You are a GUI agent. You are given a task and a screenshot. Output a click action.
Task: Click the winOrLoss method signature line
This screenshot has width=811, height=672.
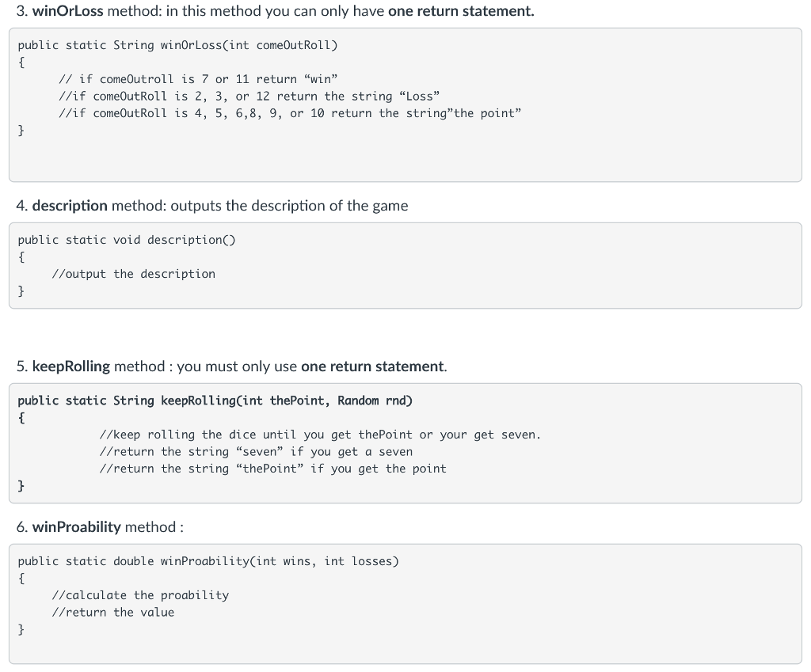pos(177,45)
